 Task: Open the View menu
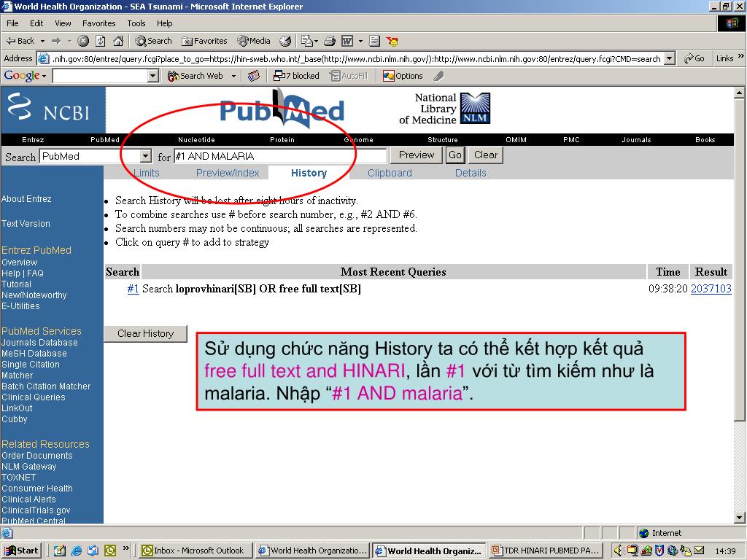[x=63, y=23]
